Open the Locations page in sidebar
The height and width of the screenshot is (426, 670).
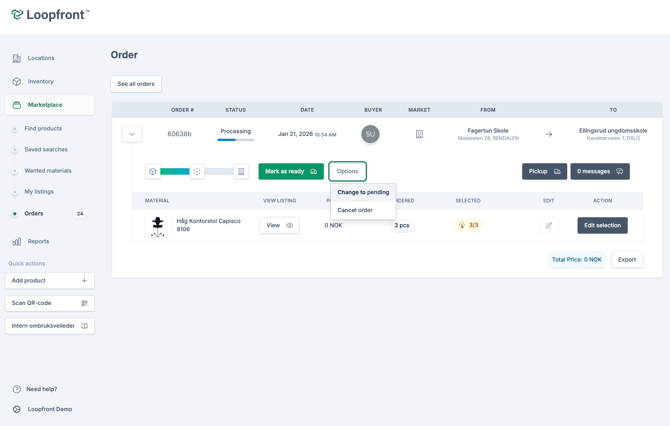[40, 58]
